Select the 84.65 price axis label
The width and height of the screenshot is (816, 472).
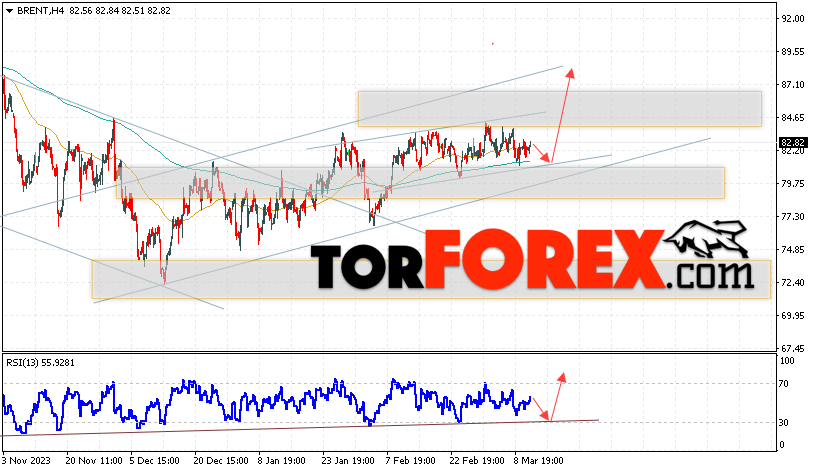793,118
